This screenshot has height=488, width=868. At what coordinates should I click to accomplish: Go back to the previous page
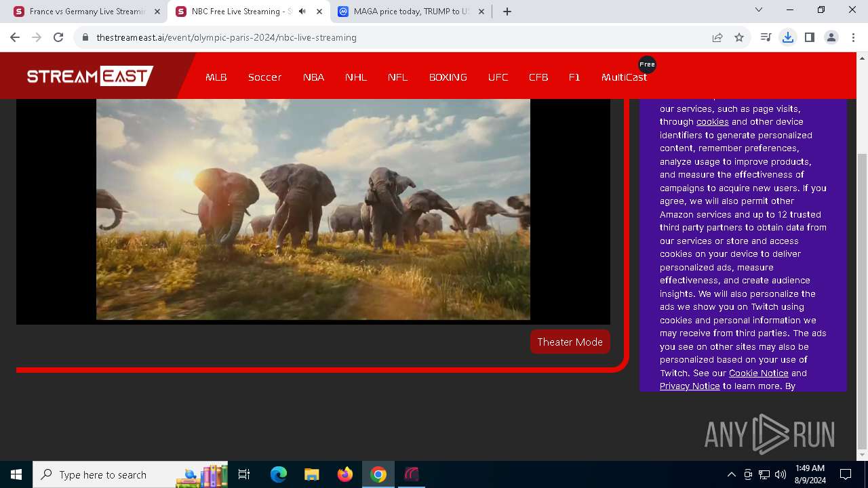[x=15, y=37]
